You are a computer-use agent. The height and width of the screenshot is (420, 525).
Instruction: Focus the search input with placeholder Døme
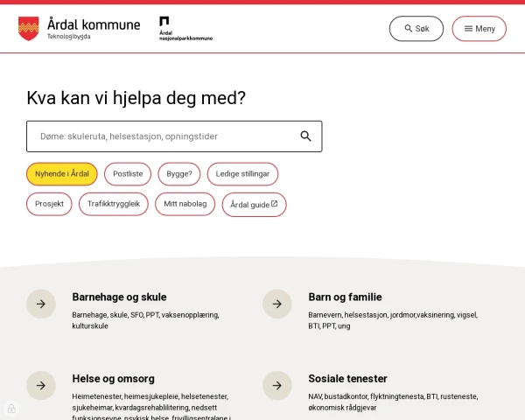pyautogui.click(x=162, y=136)
